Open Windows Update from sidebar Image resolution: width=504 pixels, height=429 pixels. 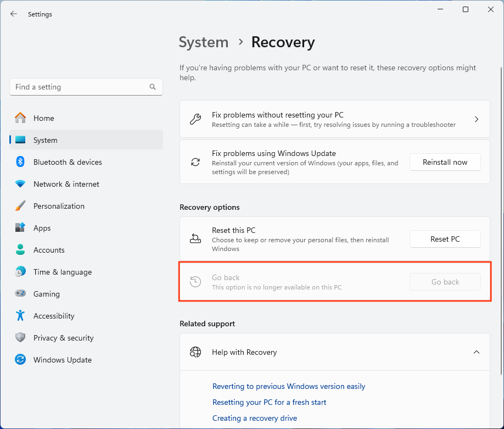point(62,360)
